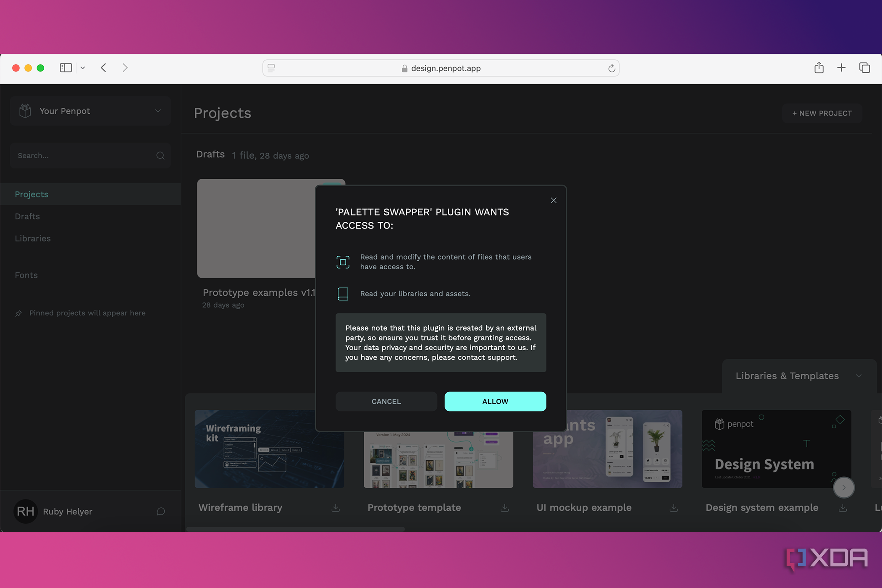Toggle the Safari sidebar button
Viewport: 882px width, 588px height.
coord(66,68)
